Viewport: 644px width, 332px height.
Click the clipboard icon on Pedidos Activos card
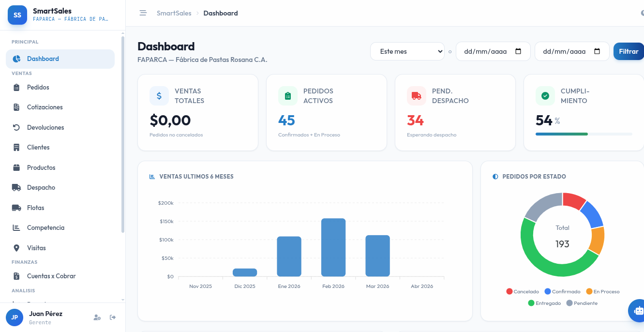click(288, 96)
